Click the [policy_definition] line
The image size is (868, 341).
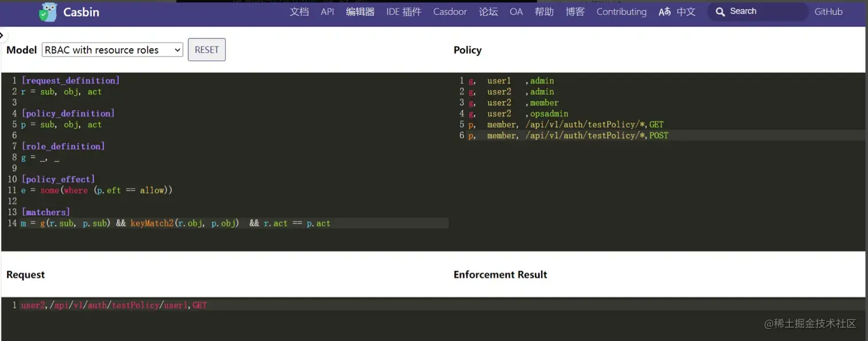point(68,113)
